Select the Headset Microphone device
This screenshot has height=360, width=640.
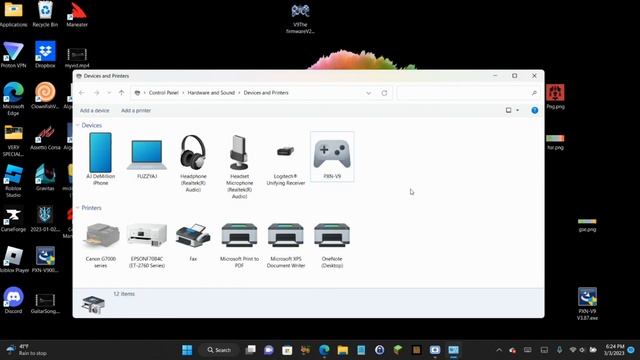(239, 167)
